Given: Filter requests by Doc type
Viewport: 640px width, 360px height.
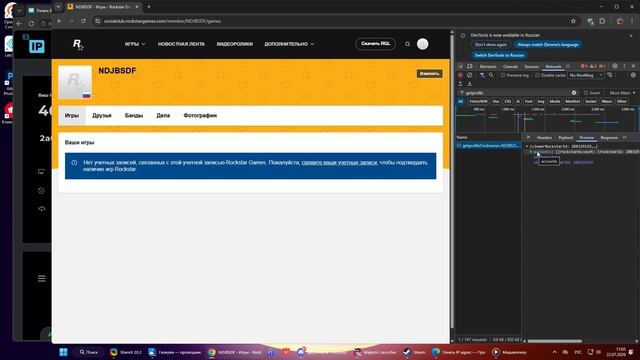Looking at the screenshot, I should (496, 101).
